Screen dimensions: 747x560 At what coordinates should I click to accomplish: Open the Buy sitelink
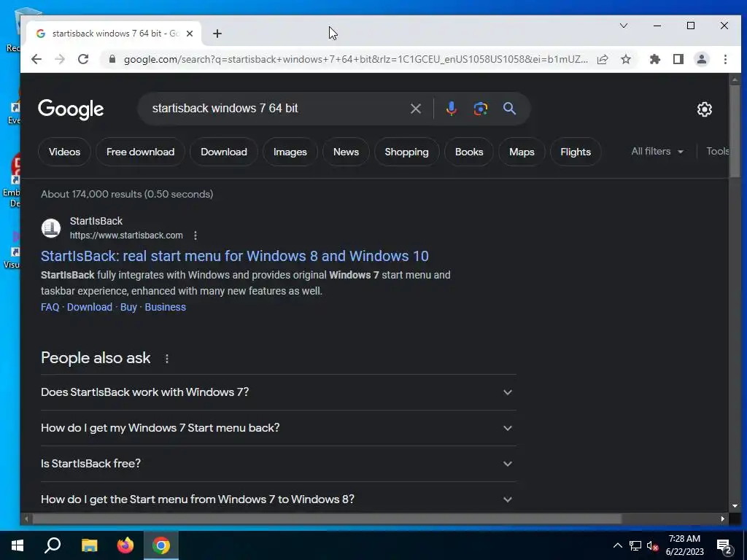[128, 307]
